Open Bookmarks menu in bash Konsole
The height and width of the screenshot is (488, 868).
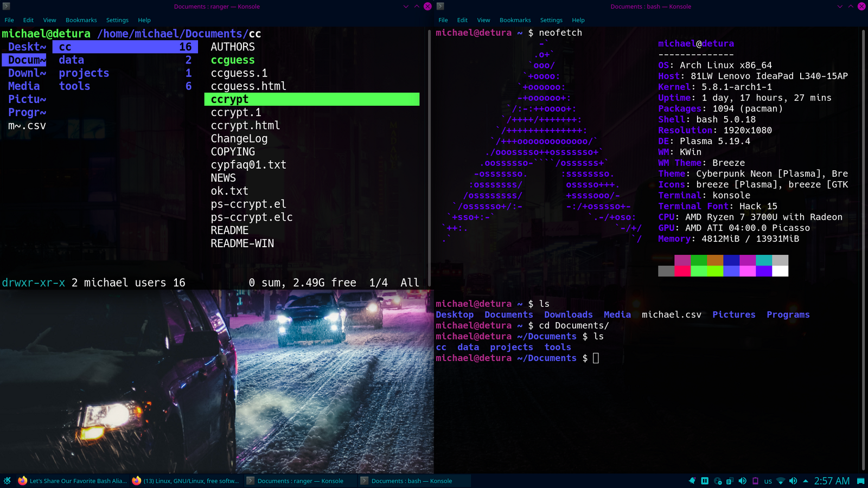coord(515,20)
